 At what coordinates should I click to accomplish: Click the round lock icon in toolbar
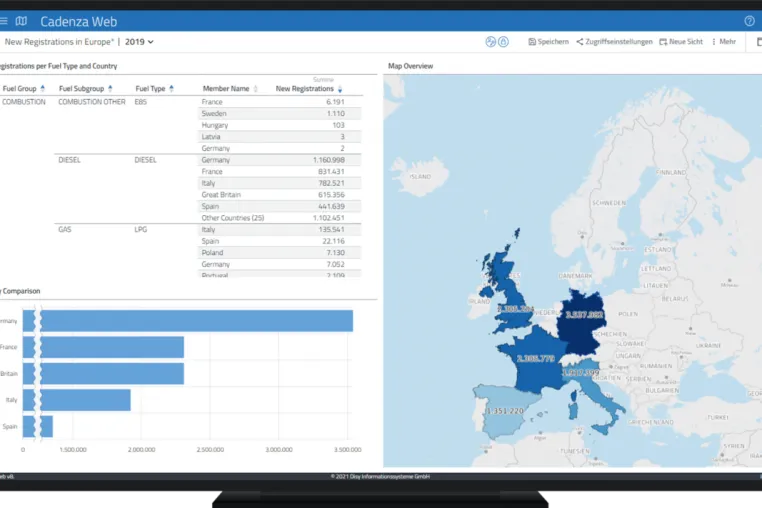point(503,42)
